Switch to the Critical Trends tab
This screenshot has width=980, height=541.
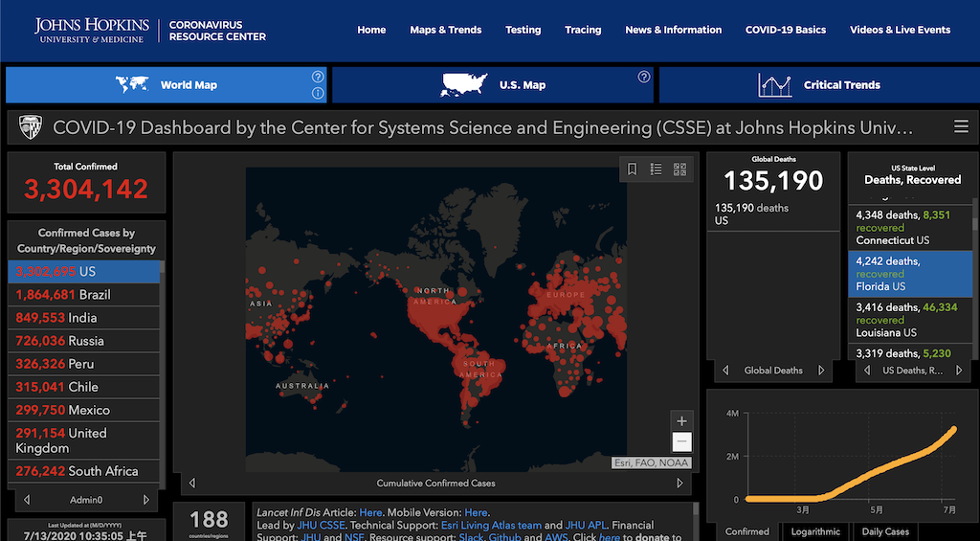pyautogui.click(x=819, y=85)
